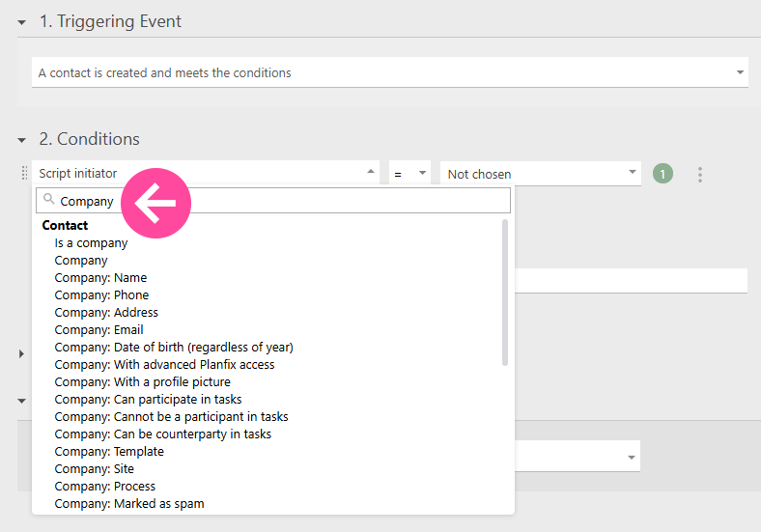Choose Company: Phone option
Viewport: 761px width, 532px height.
pos(101,295)
